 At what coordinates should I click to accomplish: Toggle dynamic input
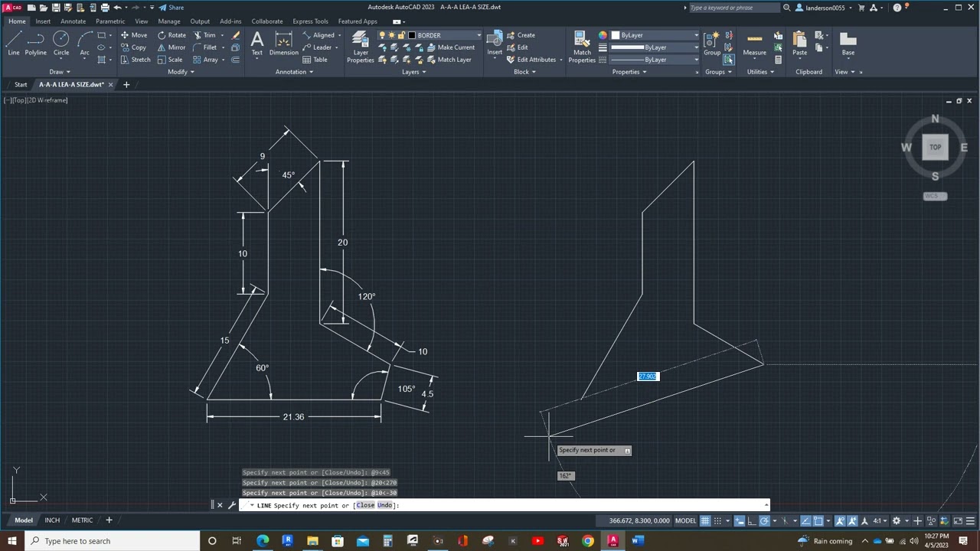(x=740, y=521)
